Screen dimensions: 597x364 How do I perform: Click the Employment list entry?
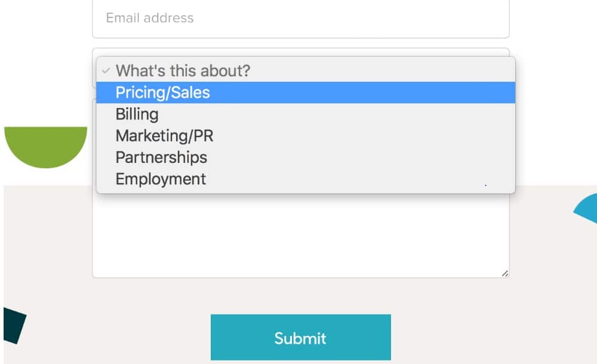click(159, 178)
